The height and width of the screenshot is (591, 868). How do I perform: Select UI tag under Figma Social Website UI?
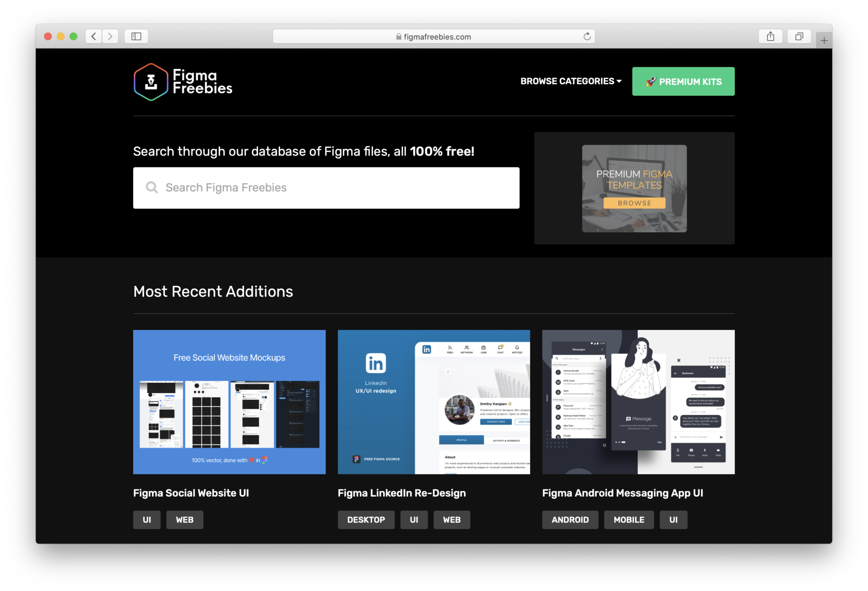147,520
